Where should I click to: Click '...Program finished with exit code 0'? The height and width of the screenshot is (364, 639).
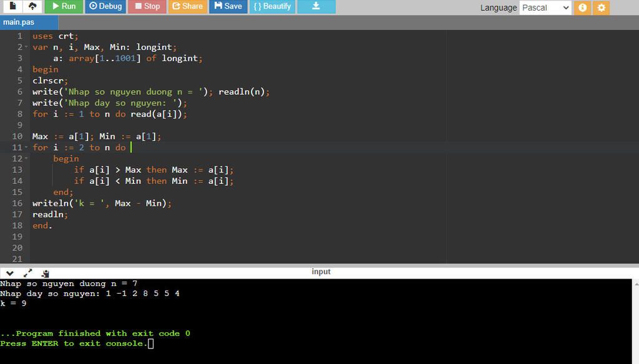coord(95,333)
